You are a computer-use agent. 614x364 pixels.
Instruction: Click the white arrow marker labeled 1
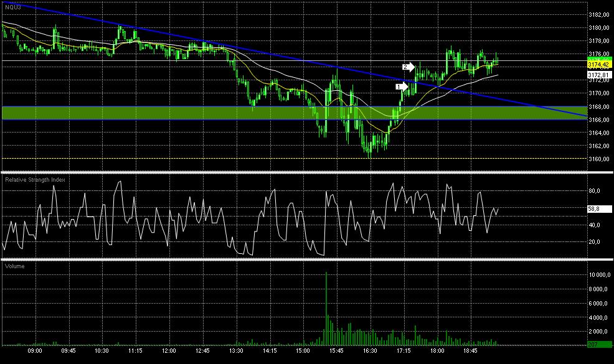point(402,86)
